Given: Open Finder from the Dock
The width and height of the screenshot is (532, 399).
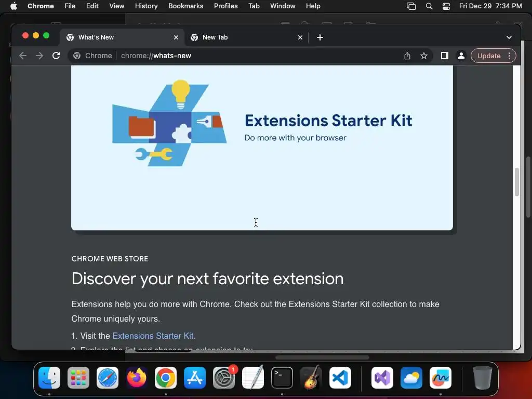Looking at the screenshot, I should (x=49, y=378).
